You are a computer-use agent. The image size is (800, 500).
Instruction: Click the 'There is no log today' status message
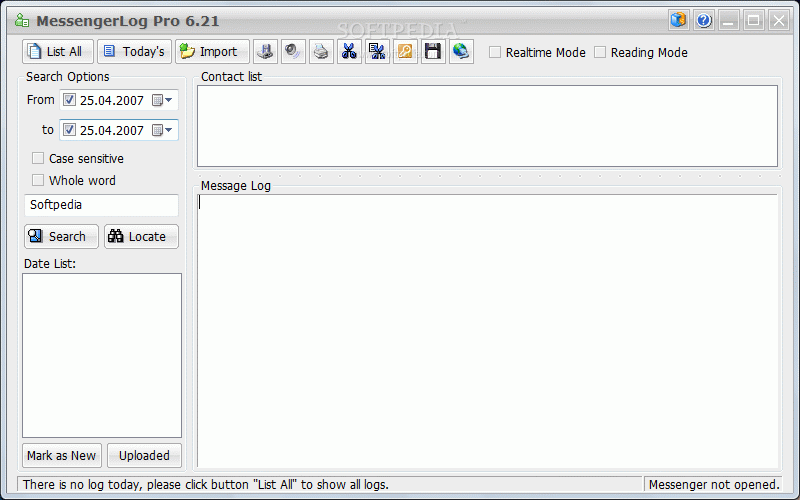pos(206,485)
